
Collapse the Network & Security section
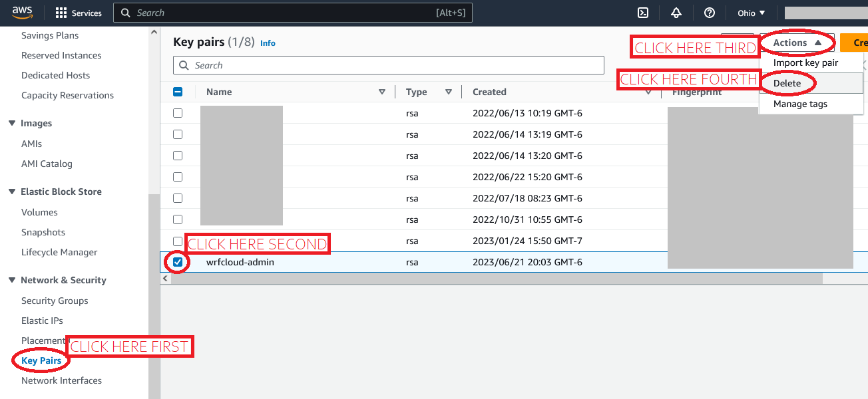tap(12, 280)
